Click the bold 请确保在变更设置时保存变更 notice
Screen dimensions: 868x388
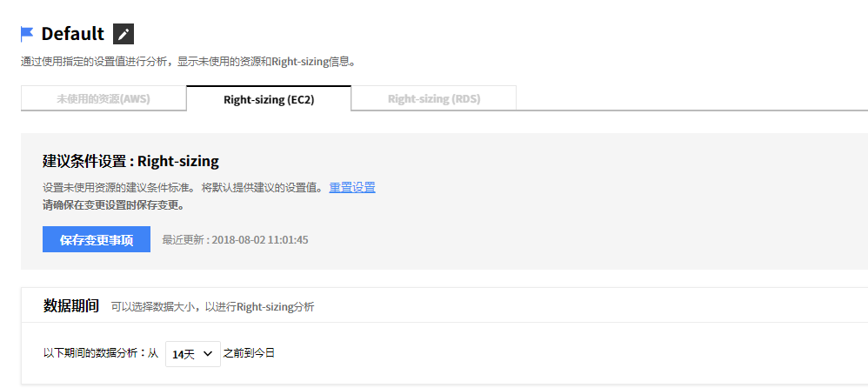pos(113,205)
